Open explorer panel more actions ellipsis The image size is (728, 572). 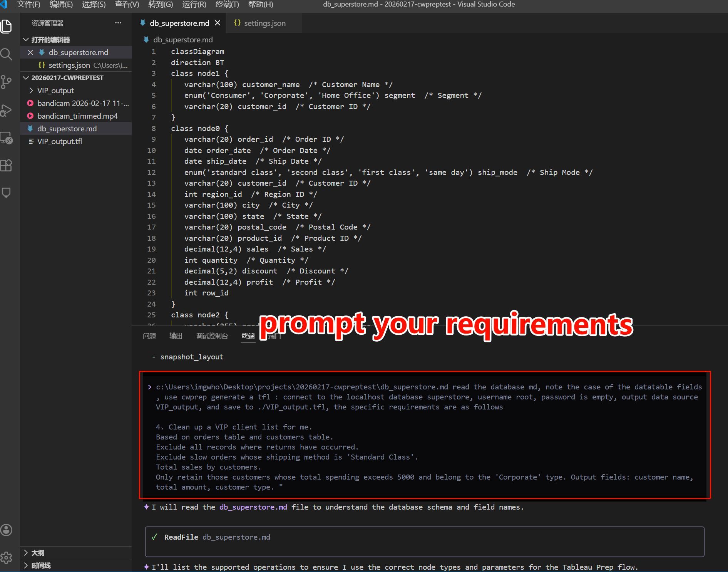(x=118, y=23)
